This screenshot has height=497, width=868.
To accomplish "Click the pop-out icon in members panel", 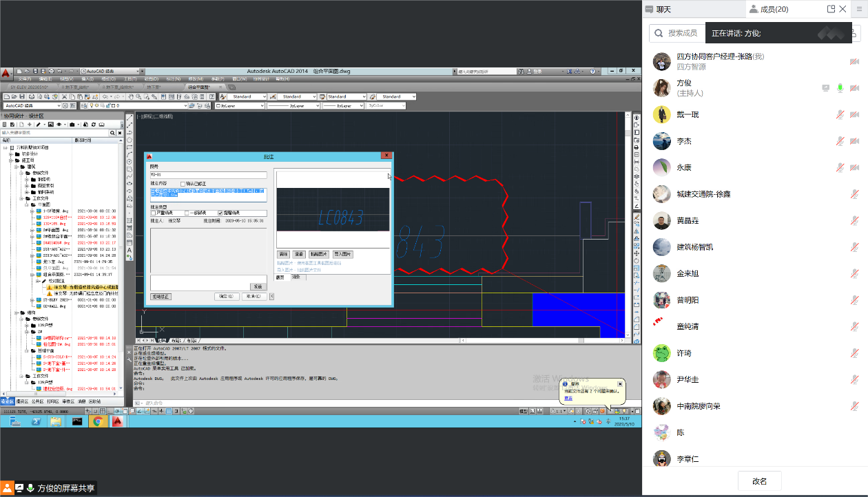I will [x=831, y=9].
